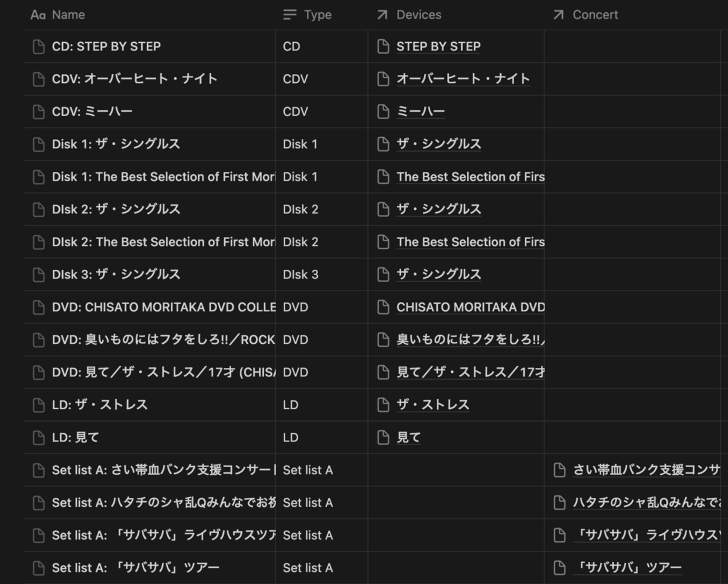Open the 「サバサバ」ツアー concert link
The width and height of the screenshot is (728, 584).
pos(627,568)
